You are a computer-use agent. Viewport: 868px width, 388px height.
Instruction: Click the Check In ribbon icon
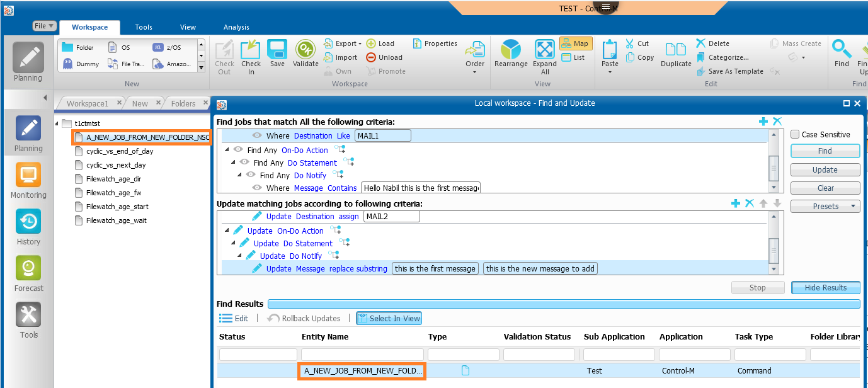click(251, 57)
